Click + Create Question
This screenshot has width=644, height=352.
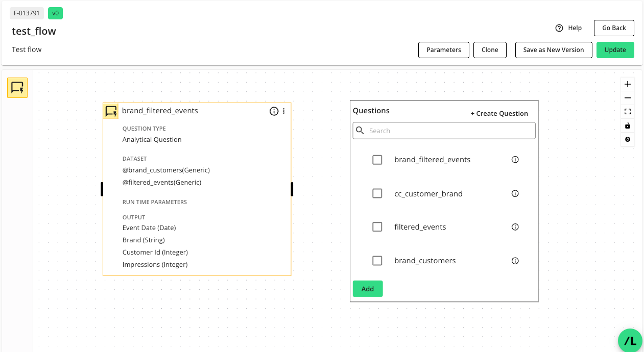pos(499,113)
